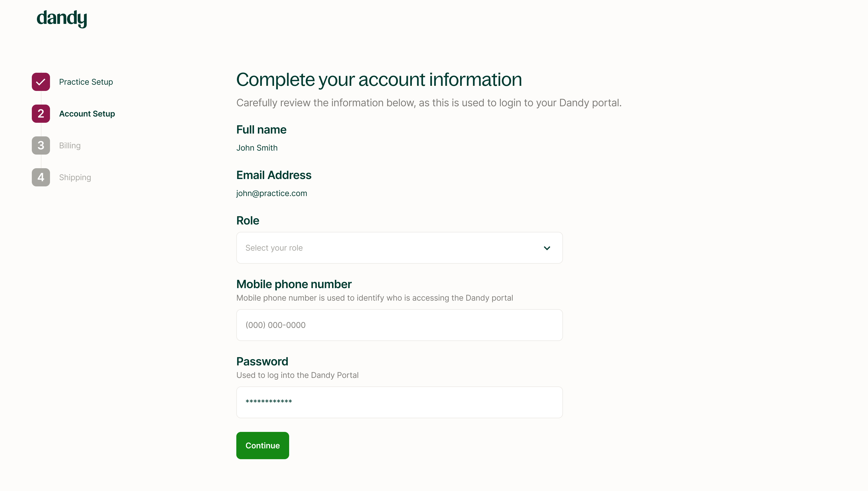Viewport: 868px width, 491px height.
Task: Open the "Select your role" dropdown
Action: 399,248
